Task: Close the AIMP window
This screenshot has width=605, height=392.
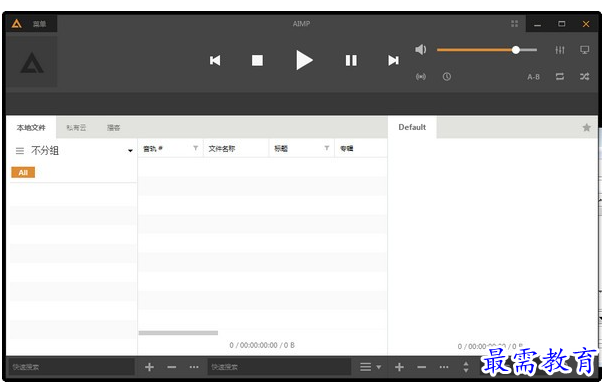Action: [586, 24]
